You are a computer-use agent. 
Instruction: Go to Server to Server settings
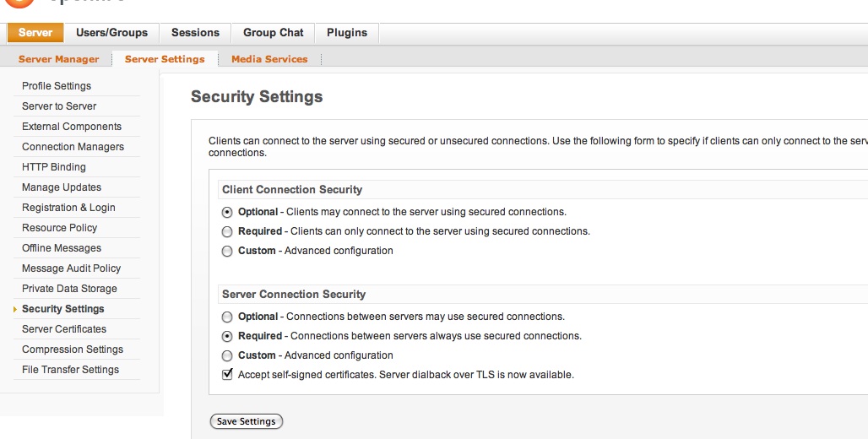(x=59, y=106)
